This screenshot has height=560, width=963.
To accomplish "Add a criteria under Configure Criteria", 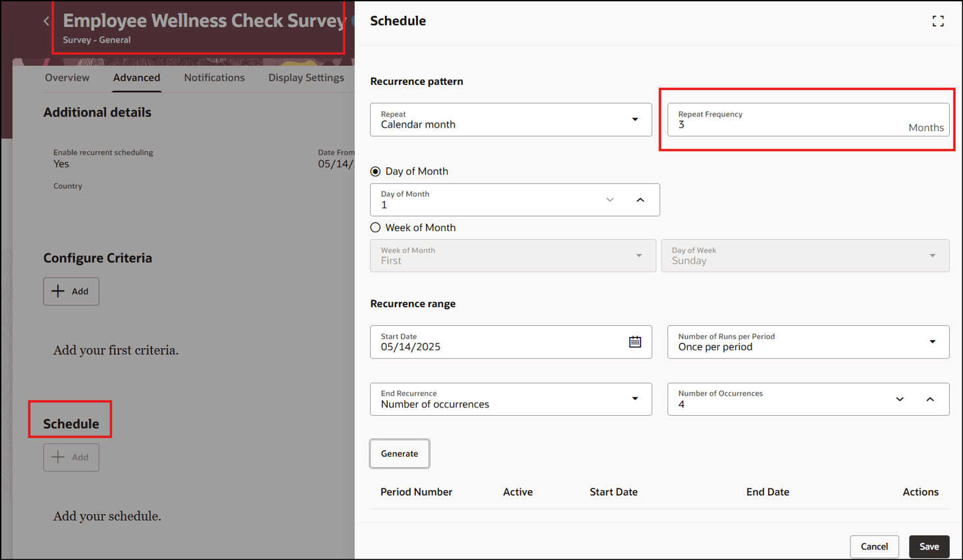I will coord(71,292).
